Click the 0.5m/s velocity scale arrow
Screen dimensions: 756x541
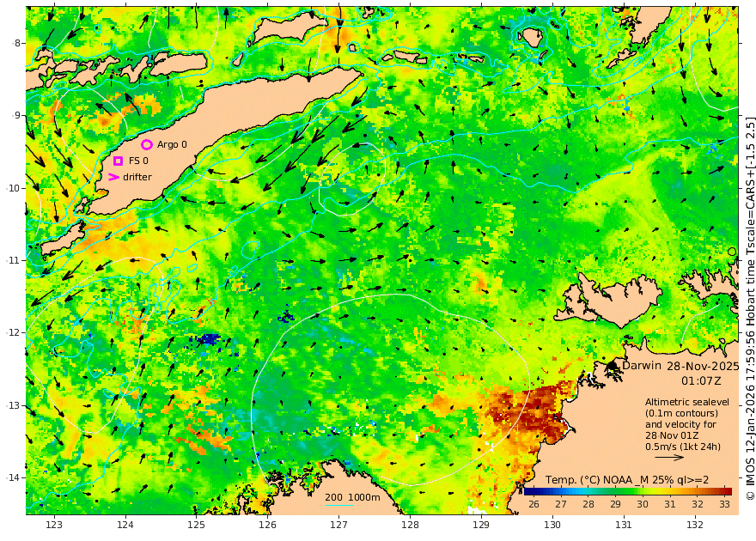pos(669,457)
